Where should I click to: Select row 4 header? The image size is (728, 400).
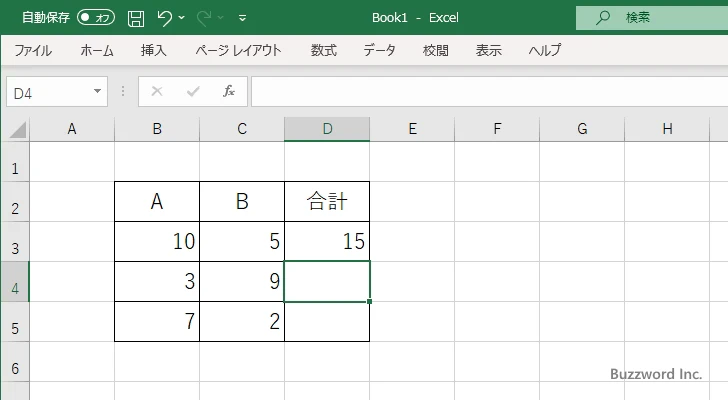point(15,281)
